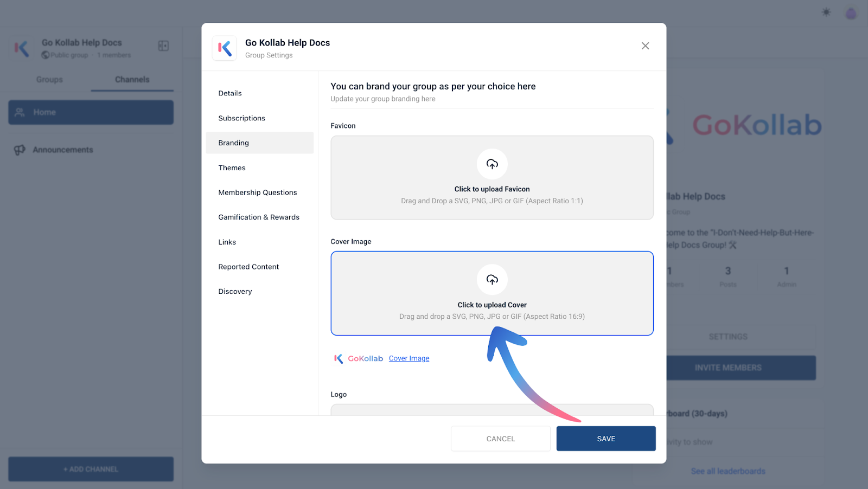Open the Themes settings section
Image resolution: width=868 pixels, height=489 pixels.
click(x=259, y=168)
